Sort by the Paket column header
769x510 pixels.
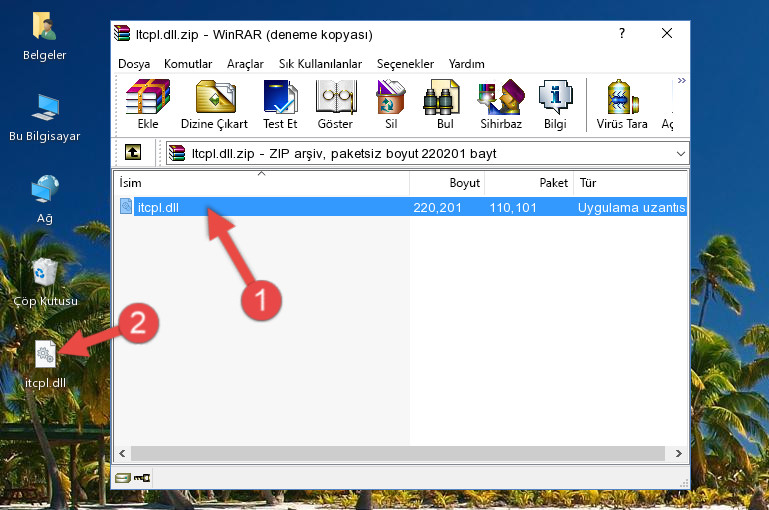click(529, 182)
